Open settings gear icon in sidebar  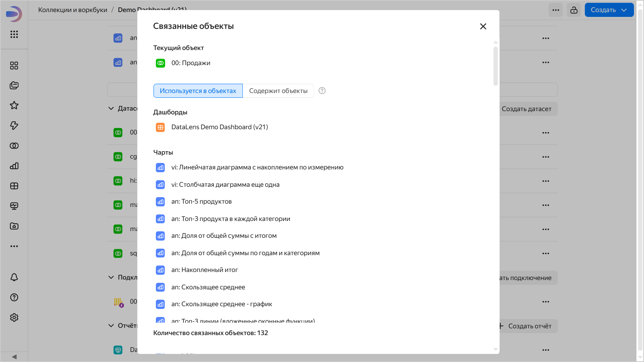[14, 318]
